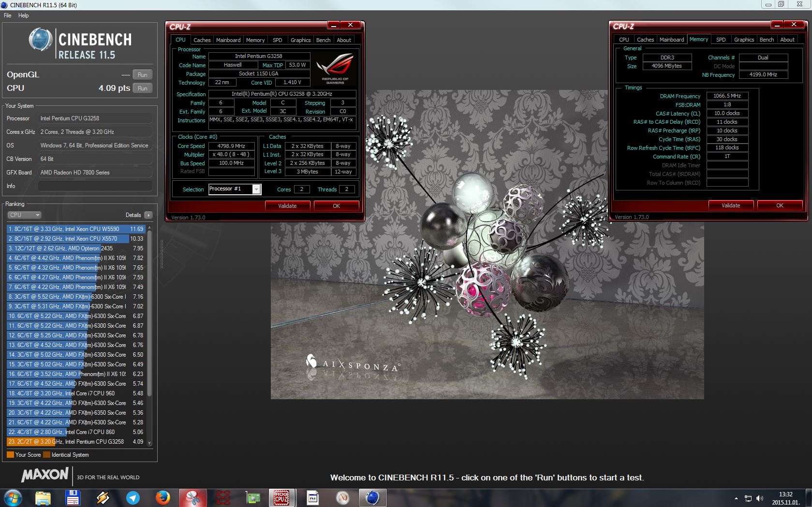Open the File menu
Screen dimensions: 812x507
pyautogui.click(x=8, y=15)
